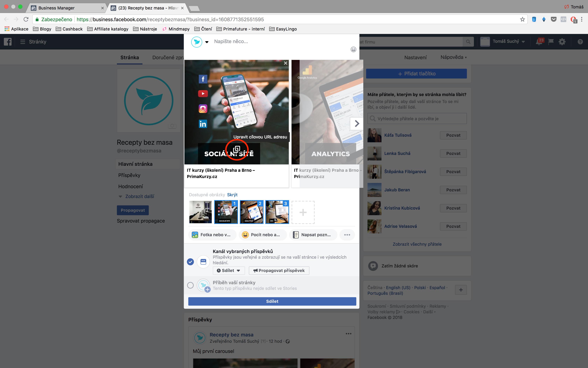Expand Nápověda dropdown

click(453, 57)
